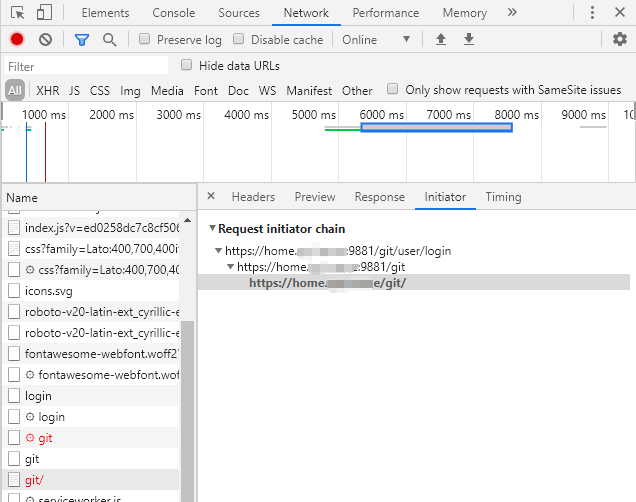Screen dimensions: 636x502
Task: Collapse the Request initiator chain section
Action: point(212,229)
